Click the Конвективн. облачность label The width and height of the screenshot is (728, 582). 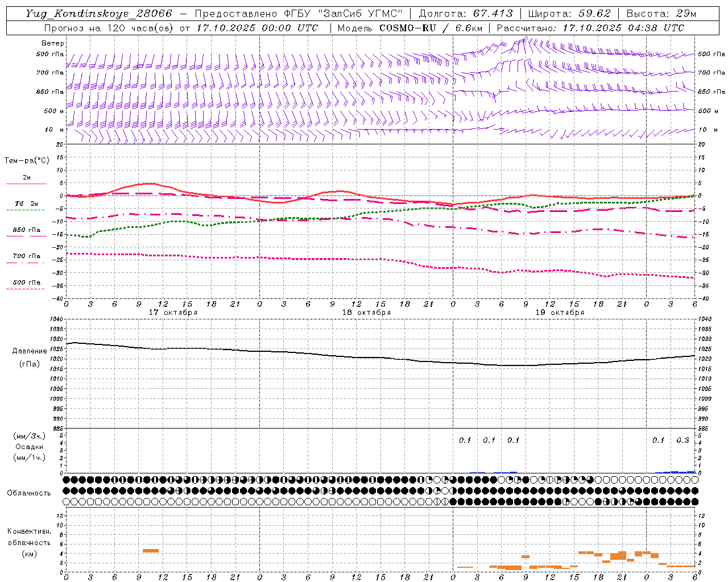pos(29,537)
